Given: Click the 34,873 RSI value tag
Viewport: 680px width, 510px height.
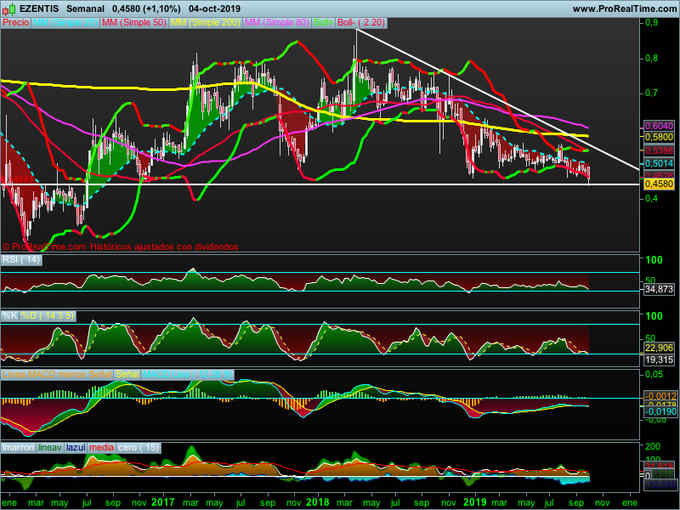Looking at the screenshot, I should [659, 289].
